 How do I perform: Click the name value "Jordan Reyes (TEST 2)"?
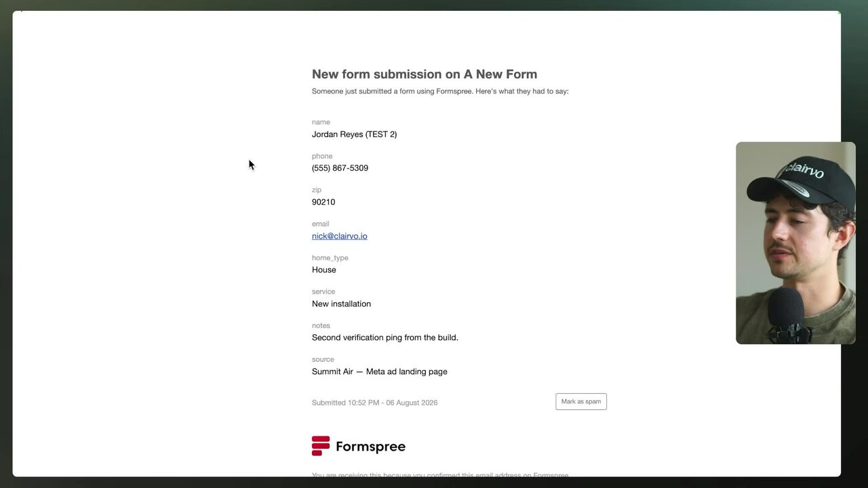coord(355,134)
